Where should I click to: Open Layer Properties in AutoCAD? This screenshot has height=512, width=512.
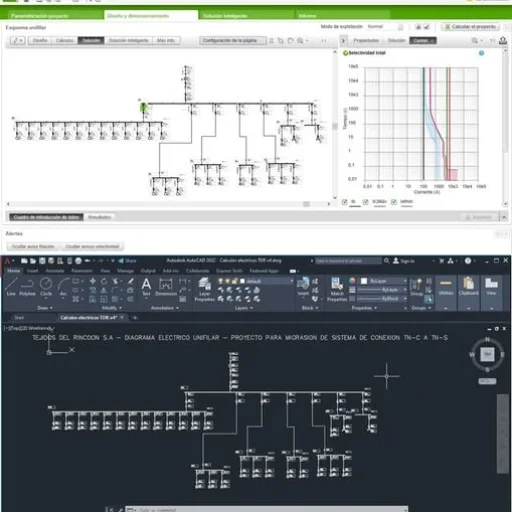(204, 289)
